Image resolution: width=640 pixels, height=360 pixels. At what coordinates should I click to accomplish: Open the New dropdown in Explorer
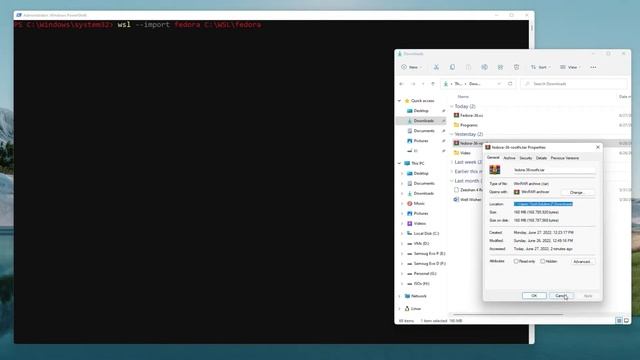tap(411, 67)
